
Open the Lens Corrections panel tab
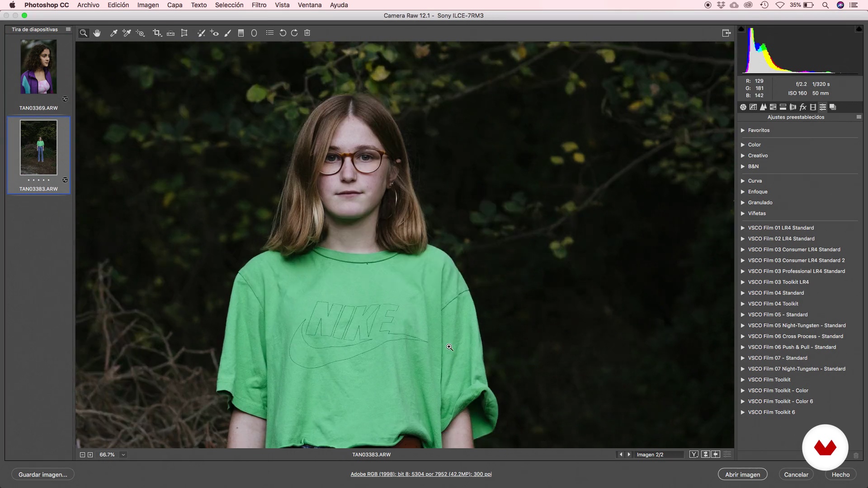coord(793,107)
